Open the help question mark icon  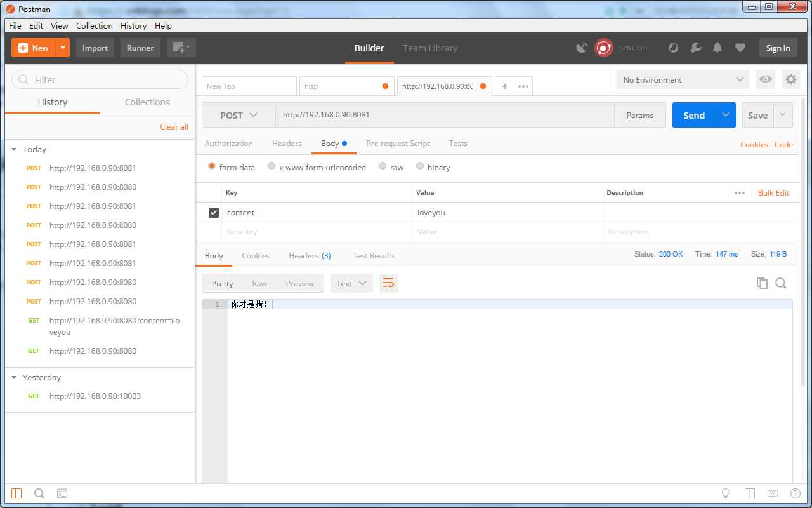point(796,493)
